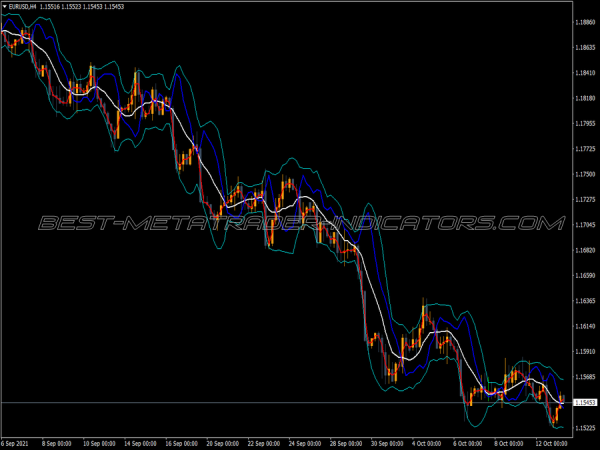
Task: Click the 14 Sep 00:00 time label
Action: point(140,443)
